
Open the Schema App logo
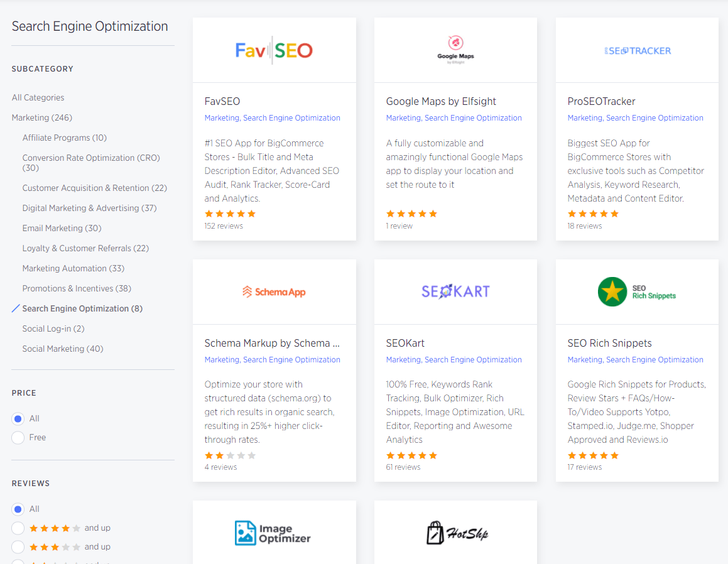click(274, 291)
